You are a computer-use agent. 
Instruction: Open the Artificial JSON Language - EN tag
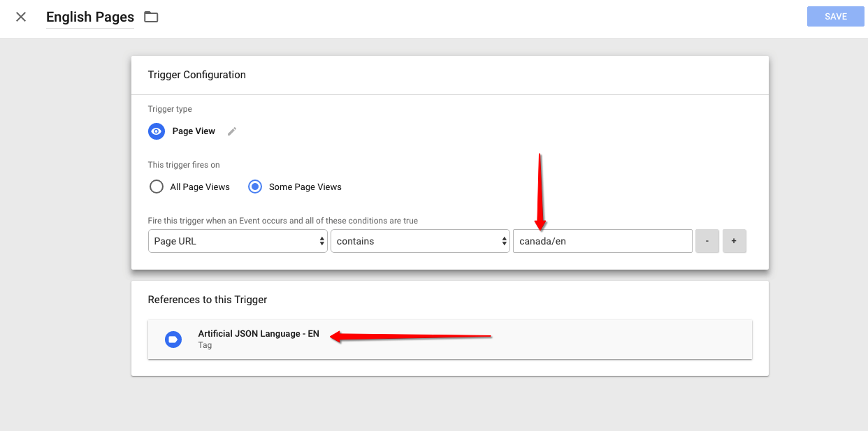coord(450,339)
